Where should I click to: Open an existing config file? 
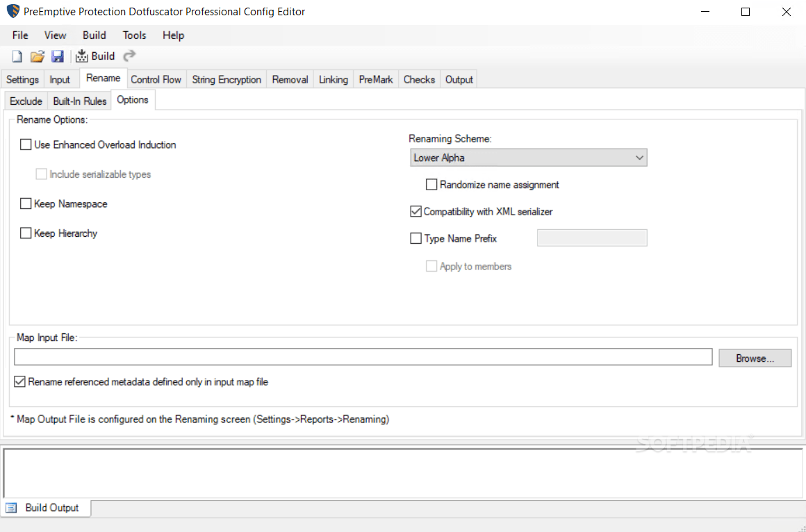point(37,56)
